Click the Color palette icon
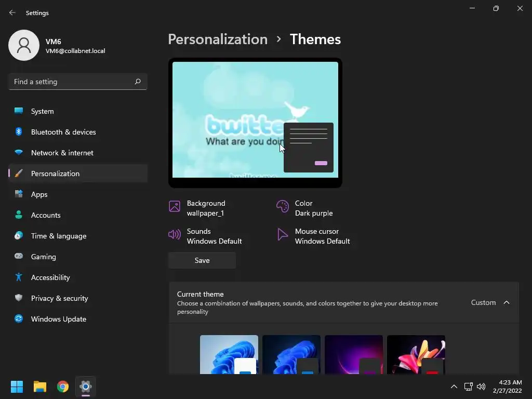This screenshot has width=532, height=399. pyautogui.click(x=282, y=206)
